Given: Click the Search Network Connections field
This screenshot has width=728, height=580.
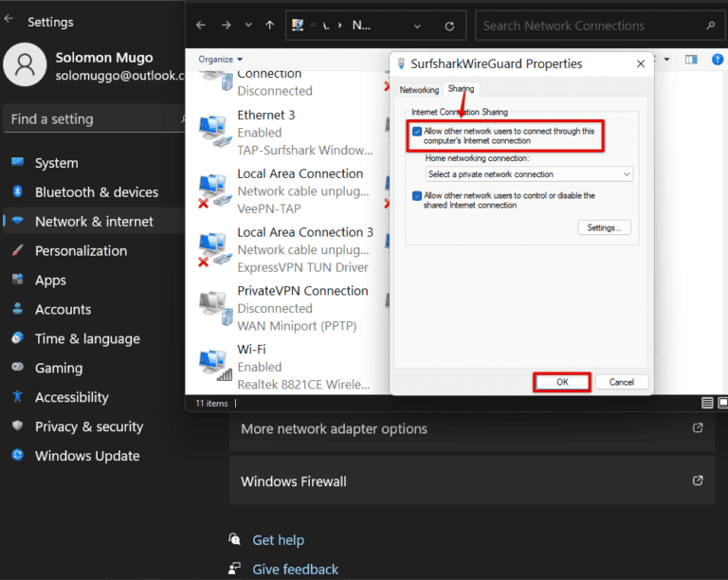Looking at the screenshot, I should (588, 26).
